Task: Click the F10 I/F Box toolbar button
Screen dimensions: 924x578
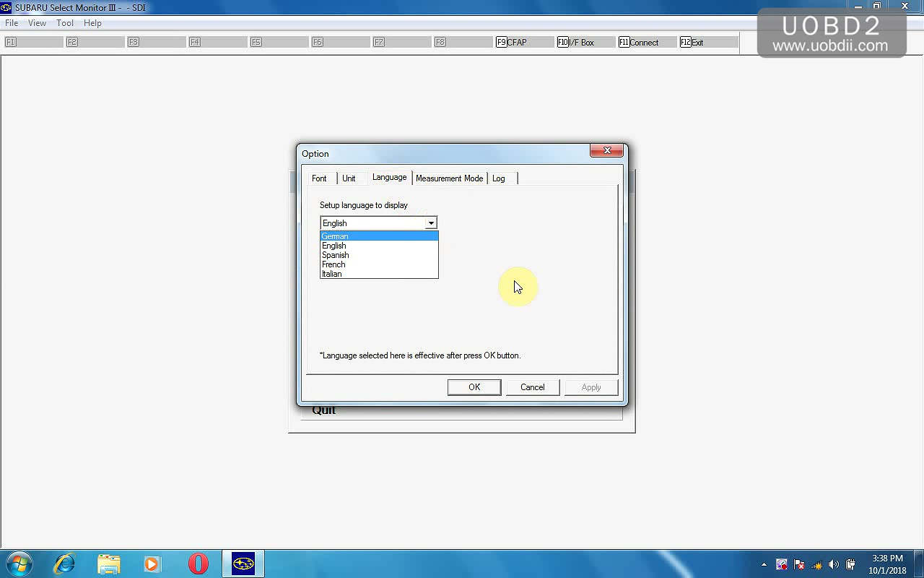Action: (x=585, y=43)
